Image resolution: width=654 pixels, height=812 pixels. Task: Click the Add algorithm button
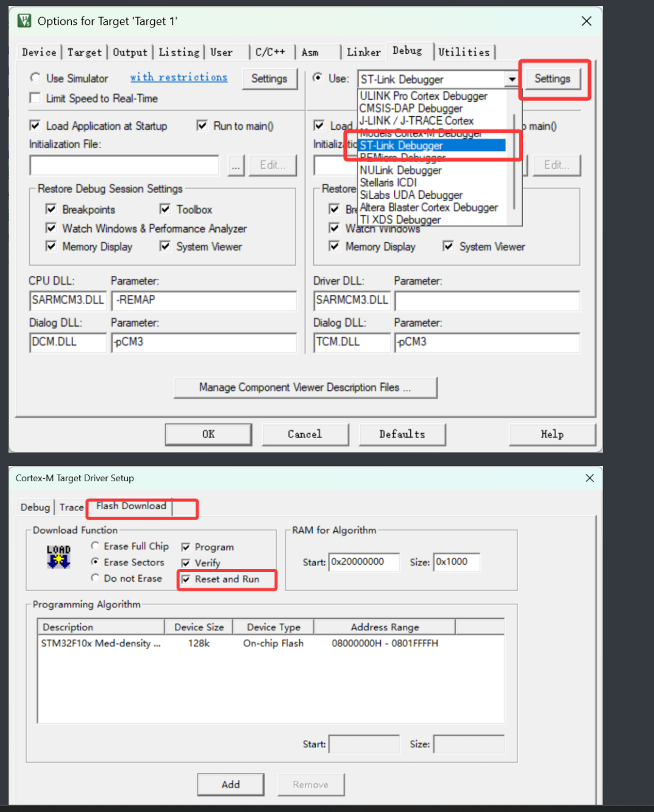[230, 785]
